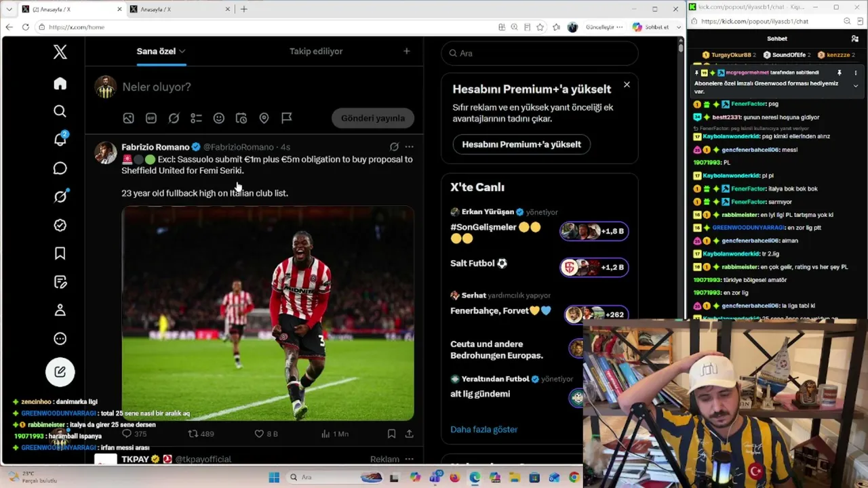Viewport: 868px width, 488px height.
Task: Click the flag icon in the composer toolbar
Action: click(x=287, y=118)
